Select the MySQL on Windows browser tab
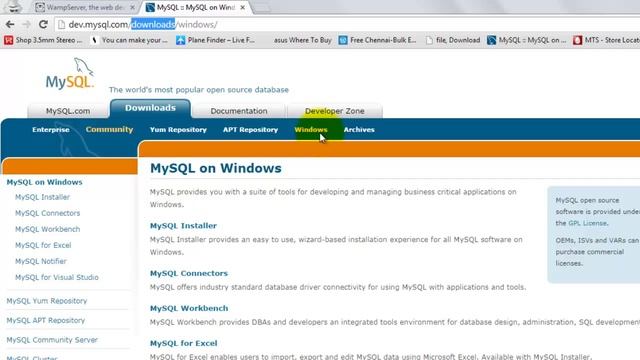 pyautogui.click(x=196, y=7)
